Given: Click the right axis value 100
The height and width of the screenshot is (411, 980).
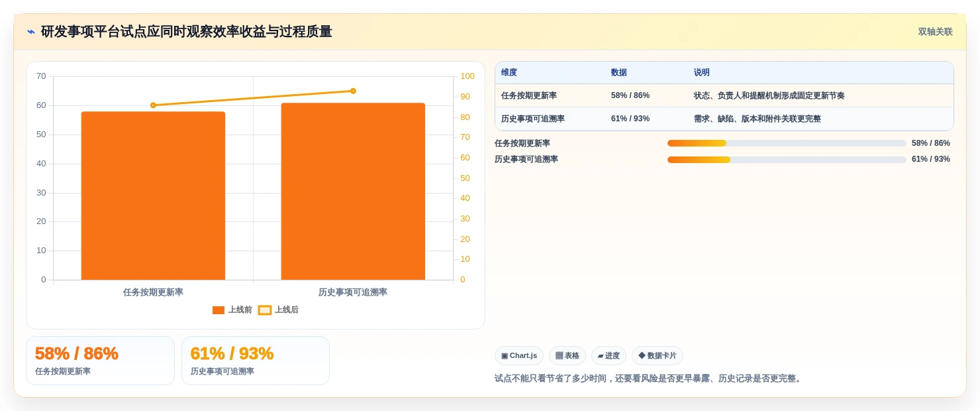Looking at the screenshot, I should (467, 76).
